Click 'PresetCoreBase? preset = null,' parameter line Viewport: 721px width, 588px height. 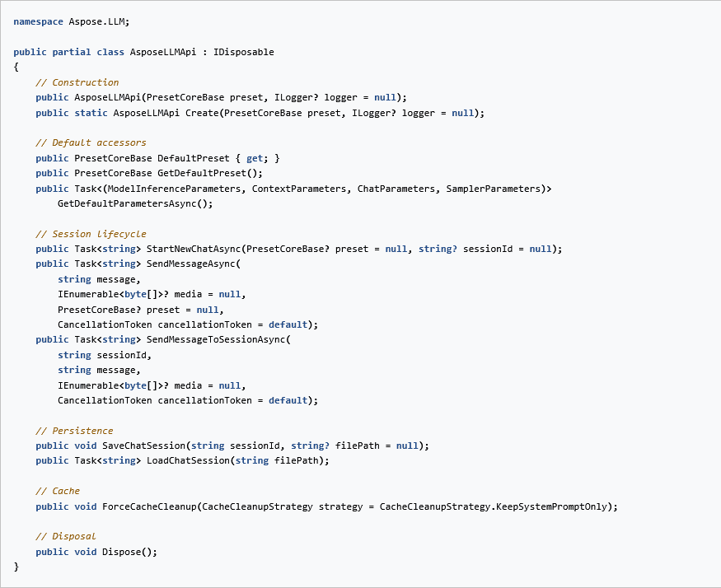tap(141, 310)
